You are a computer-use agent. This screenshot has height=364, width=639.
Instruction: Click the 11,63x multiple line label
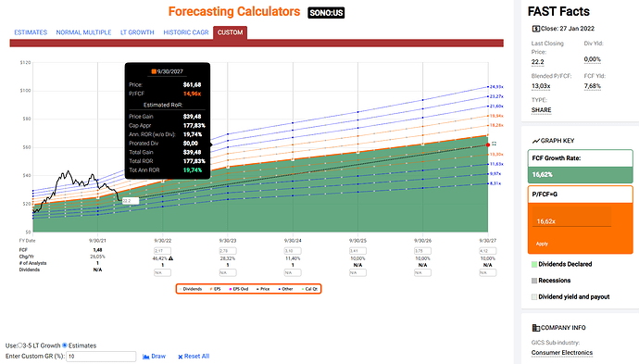(496, 164)
